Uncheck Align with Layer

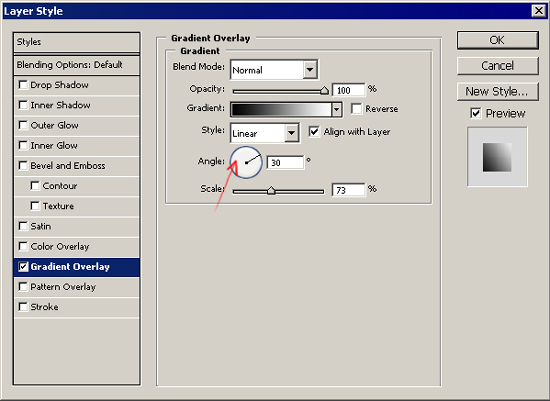(x=314, y=132)
